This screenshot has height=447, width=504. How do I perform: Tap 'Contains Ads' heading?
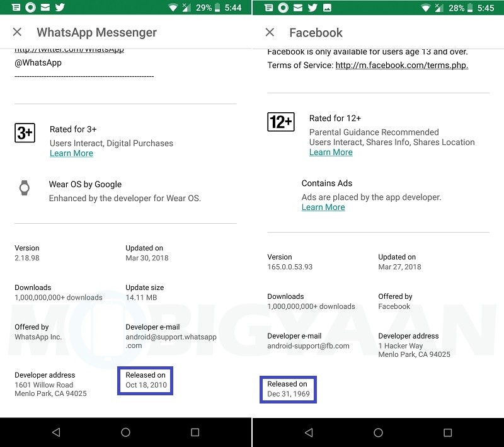327,183
